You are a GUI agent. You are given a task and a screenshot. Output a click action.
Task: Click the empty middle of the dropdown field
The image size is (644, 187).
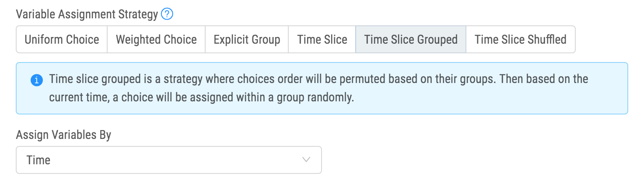pyautogui.click(x=175, y=160)
